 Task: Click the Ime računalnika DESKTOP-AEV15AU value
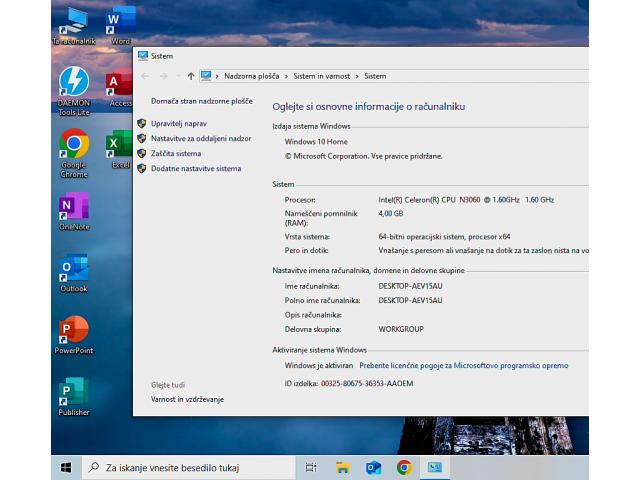[410, 286]
